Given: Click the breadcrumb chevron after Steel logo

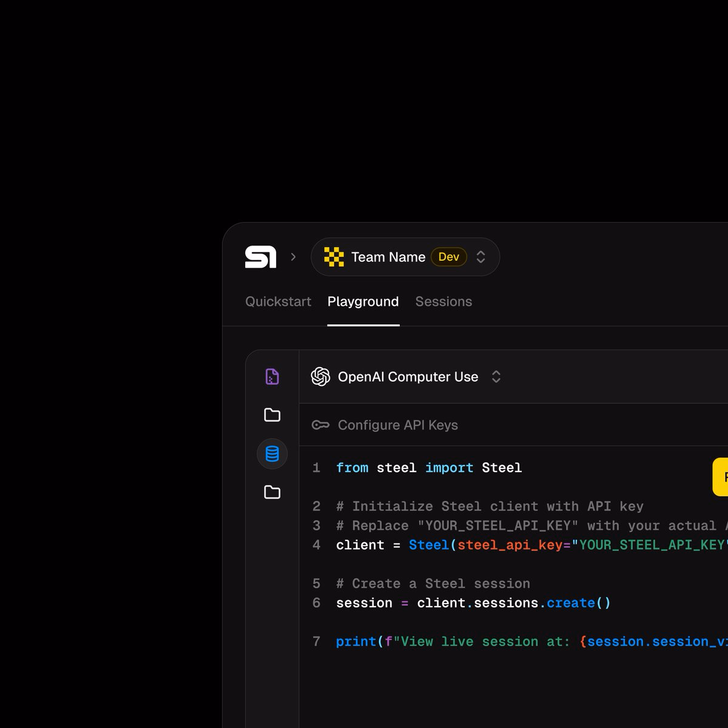Looking at the screenshot, I should tap(294, 257).
